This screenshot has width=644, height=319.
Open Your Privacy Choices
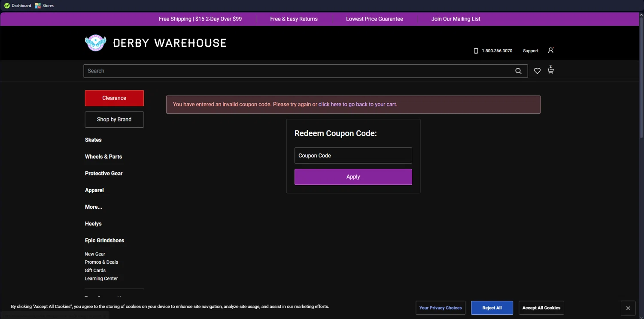[440, 308]
